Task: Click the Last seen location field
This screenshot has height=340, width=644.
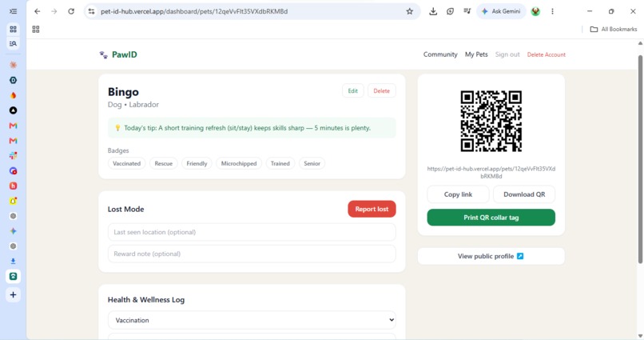Action: (252, 232)
